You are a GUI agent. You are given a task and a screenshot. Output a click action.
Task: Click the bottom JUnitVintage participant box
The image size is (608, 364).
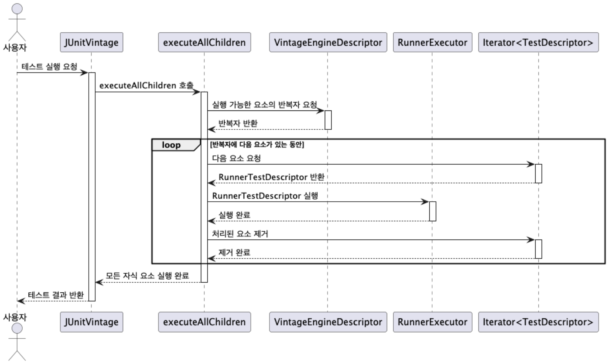[x=91, y=322]
